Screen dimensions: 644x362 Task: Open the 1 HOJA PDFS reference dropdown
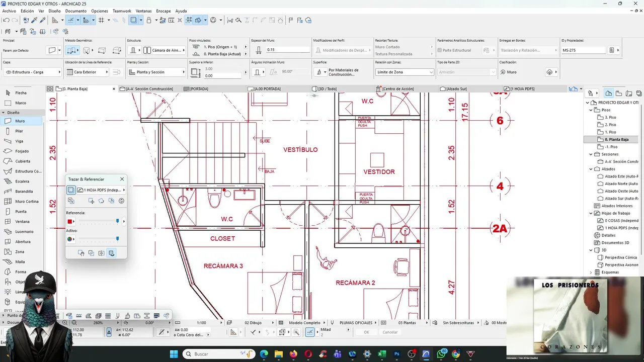click(101, 190)
